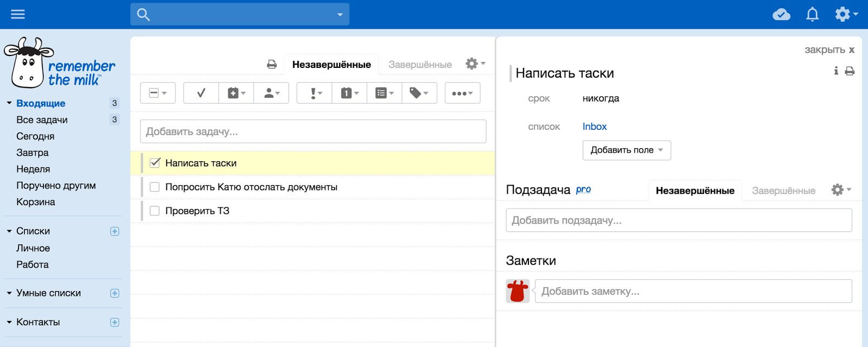The image size is (868, 347).
Task: Close the task details panel
Action: pyautogui.click(x=829, y=49)
